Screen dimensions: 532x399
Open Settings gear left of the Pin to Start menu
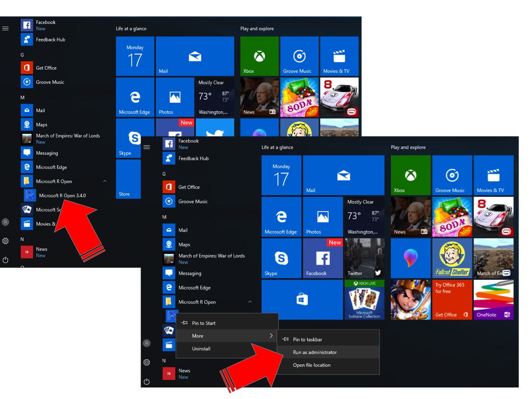147,363
